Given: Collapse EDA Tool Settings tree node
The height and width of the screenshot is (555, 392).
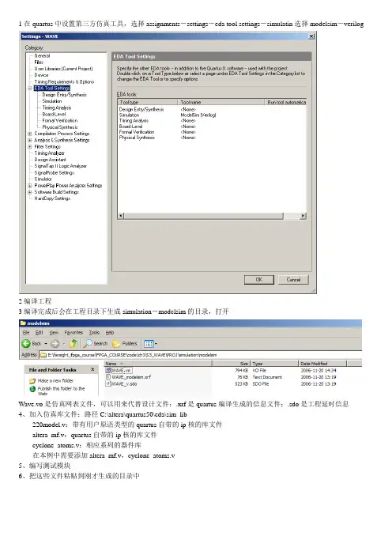Looking at the screenshot, I should tap(30, 88).
